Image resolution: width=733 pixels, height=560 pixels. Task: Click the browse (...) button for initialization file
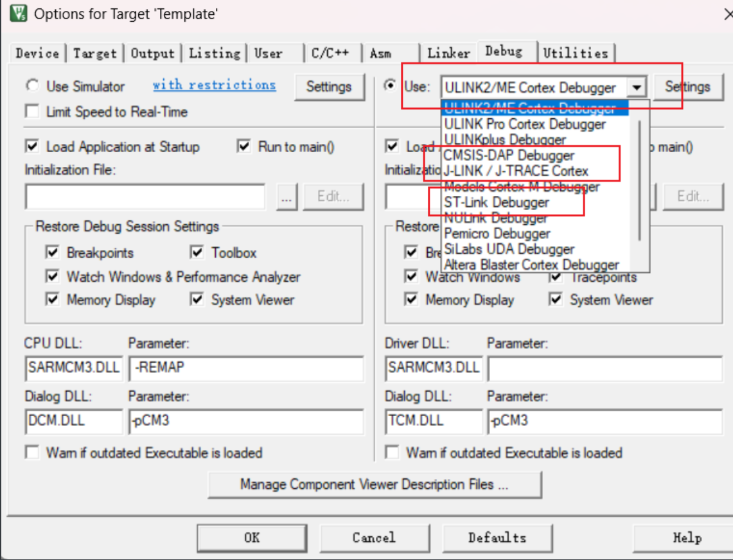(287, 197)
